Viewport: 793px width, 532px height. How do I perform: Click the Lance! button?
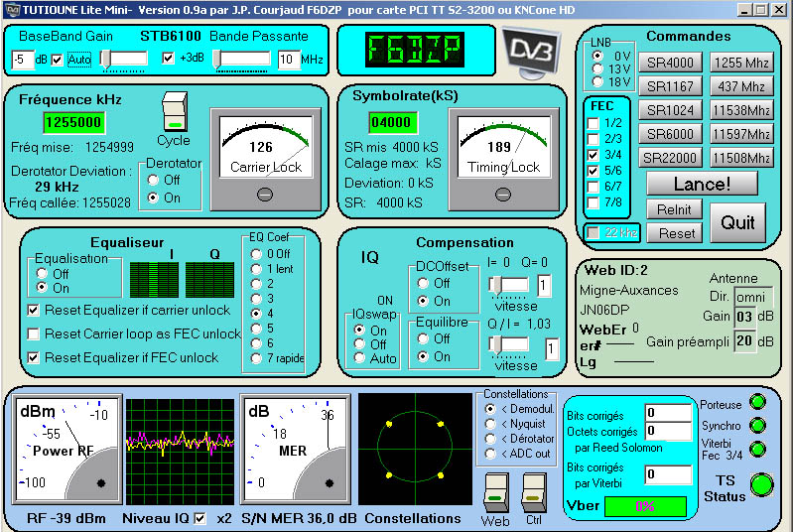[x=702, y=184]
